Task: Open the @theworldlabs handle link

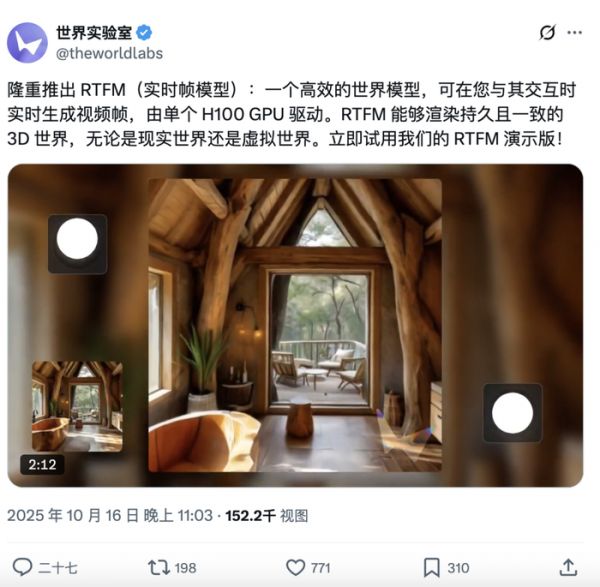Action: tap(109, 53)
